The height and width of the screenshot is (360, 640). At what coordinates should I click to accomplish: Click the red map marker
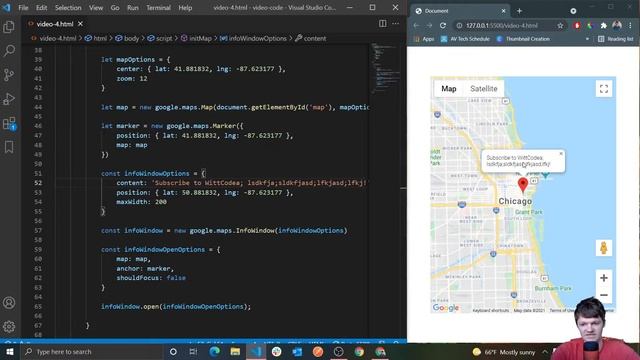click(x=522, y=185)
